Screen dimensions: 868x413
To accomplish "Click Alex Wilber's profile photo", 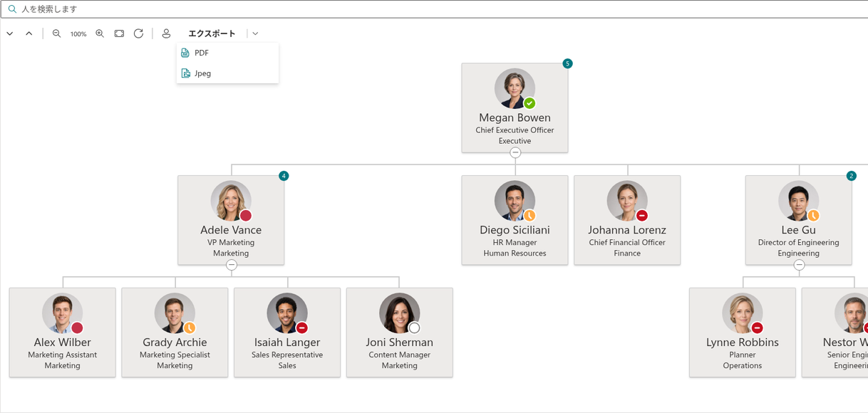I will [62, 313].
